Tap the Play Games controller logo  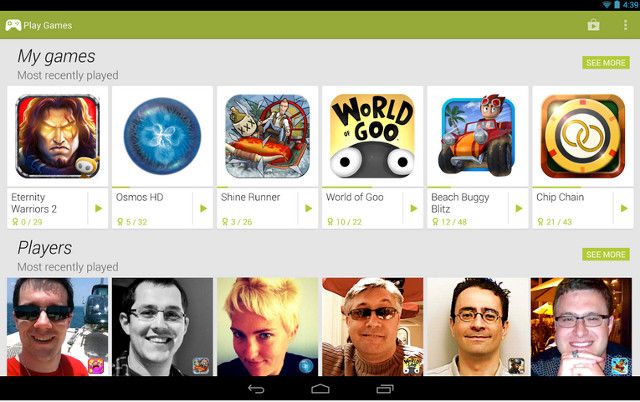click(x=13, y=25)
